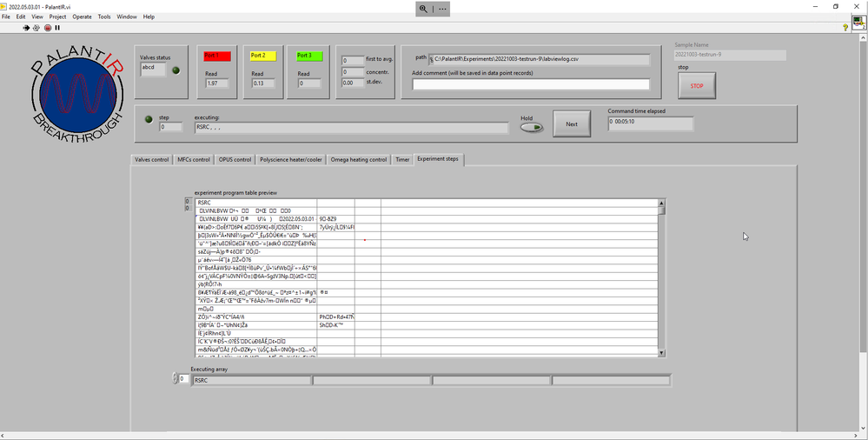Open the Tools menu
Viewport: 868px width, 440px height.
[x=104, y=17]
